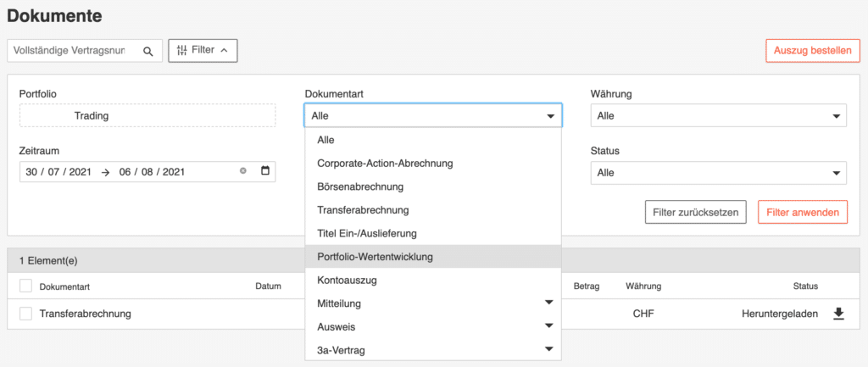Click the Dokumentart column header
The image size is (868, 367).
pyautogui.click(x=64, y=286)
